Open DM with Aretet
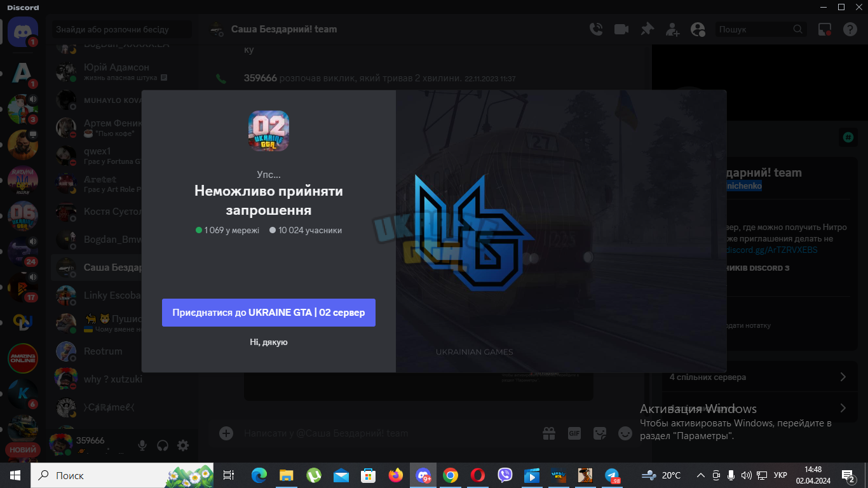868x488 pixels. click(123, 184)
